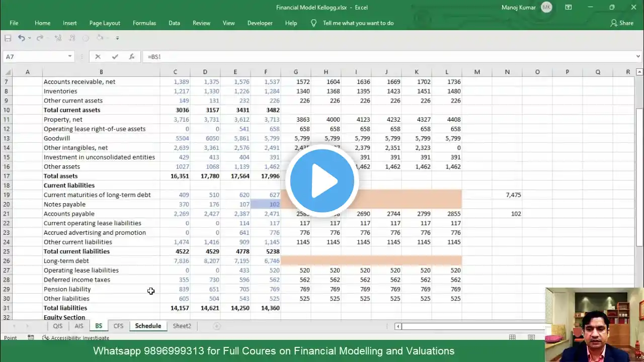Click the Increase Decimal icon
Image resolution: width=644 pixels, height=362 pixels.
58,38
